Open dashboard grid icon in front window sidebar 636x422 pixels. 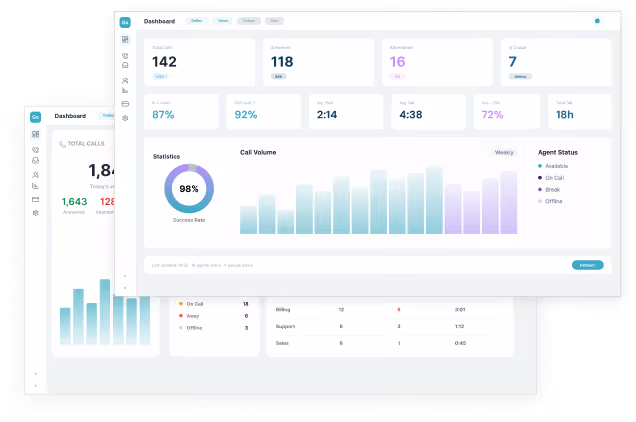(125, 39)
